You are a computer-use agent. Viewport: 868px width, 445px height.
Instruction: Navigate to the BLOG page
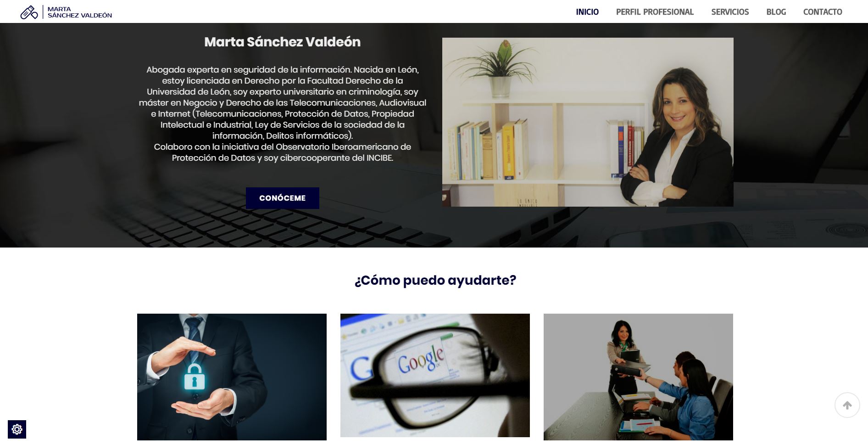(776, 12)
